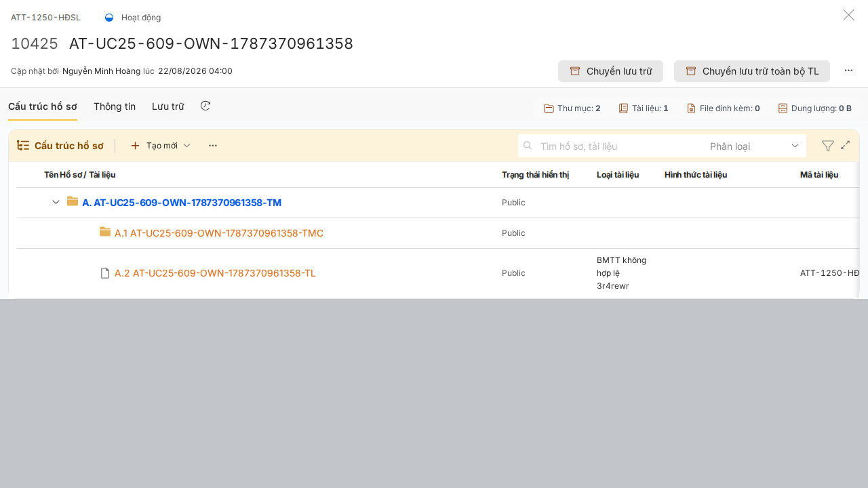
Task: Open the Phân loại dropdown
Action: 754,146
